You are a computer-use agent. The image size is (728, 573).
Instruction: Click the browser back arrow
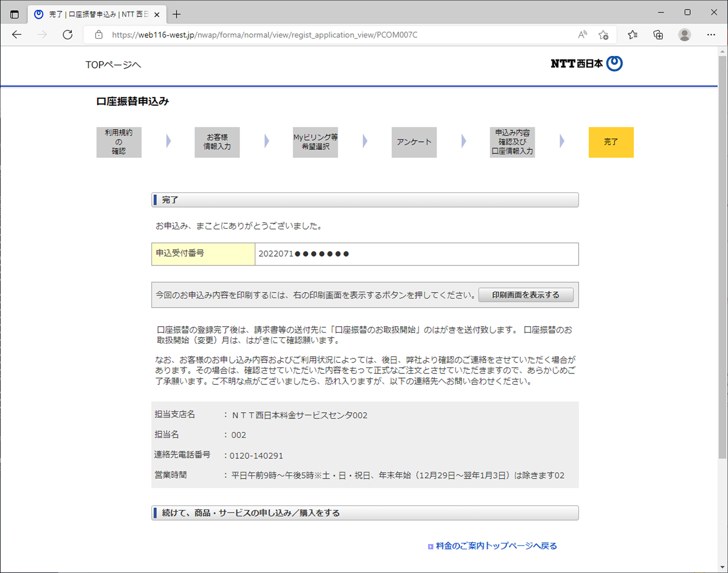17,35
